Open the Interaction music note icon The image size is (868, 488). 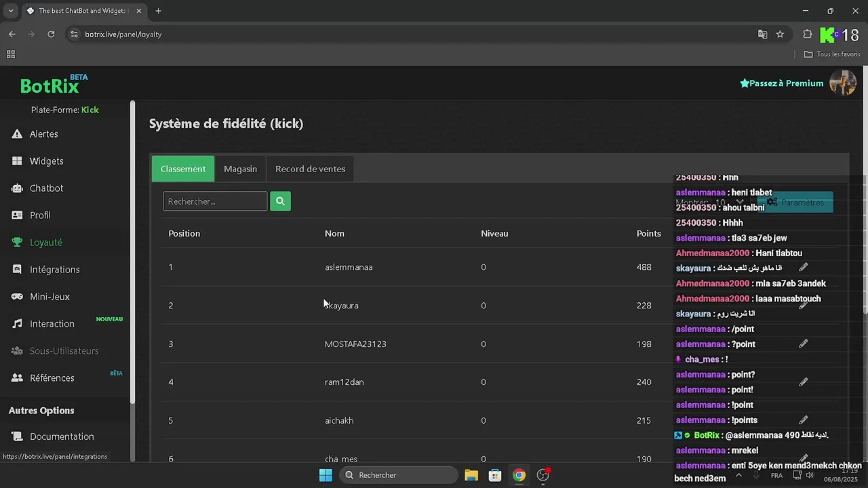17,324
